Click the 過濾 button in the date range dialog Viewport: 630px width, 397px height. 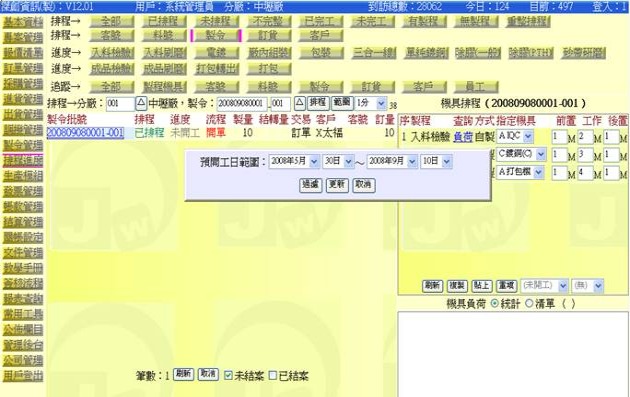pyautogui.click(x=311, y=184)
